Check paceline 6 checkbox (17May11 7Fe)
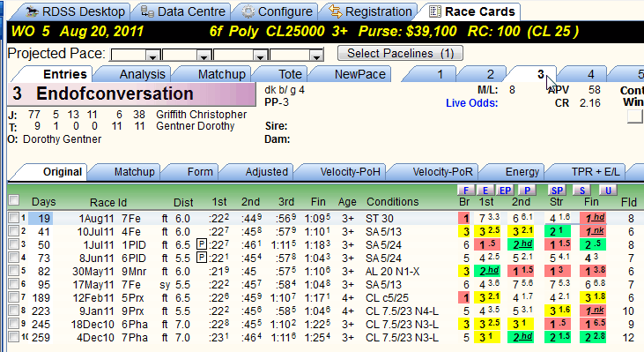 pos(14,284)
